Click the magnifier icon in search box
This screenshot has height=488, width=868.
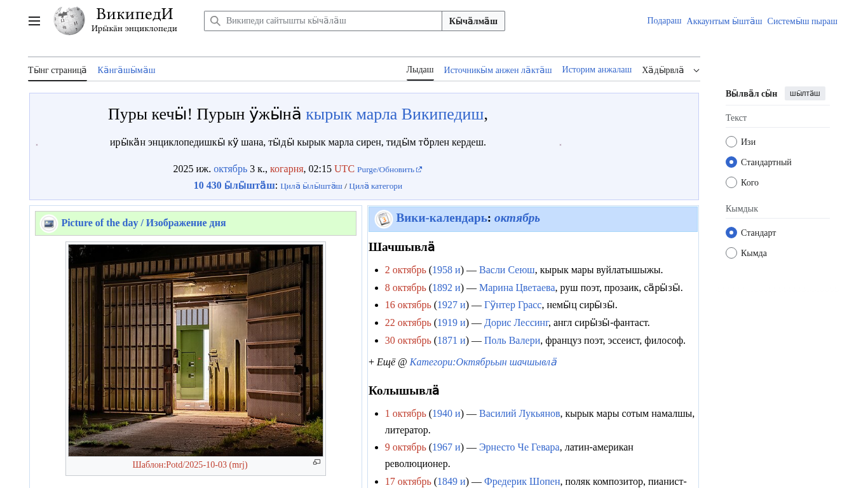(x=215, y=21)
